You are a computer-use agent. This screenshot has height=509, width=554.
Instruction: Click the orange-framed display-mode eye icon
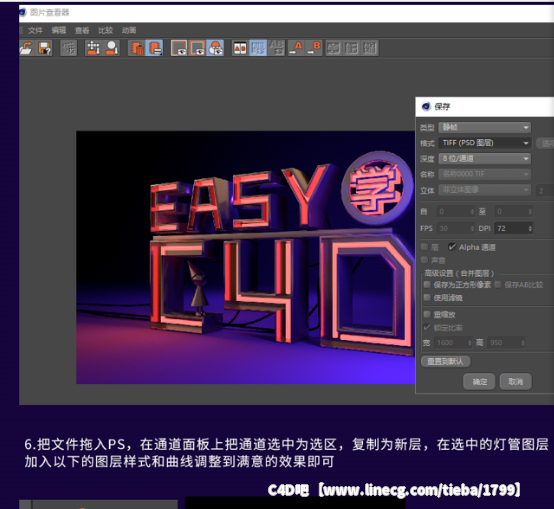point(197,48)
